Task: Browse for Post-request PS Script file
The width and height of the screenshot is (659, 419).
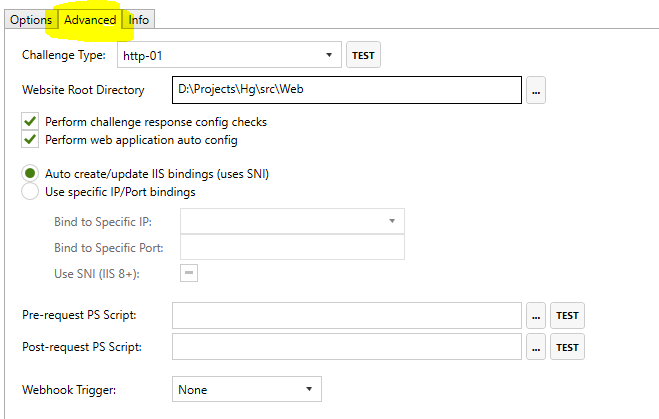Action: coord(536,347)
